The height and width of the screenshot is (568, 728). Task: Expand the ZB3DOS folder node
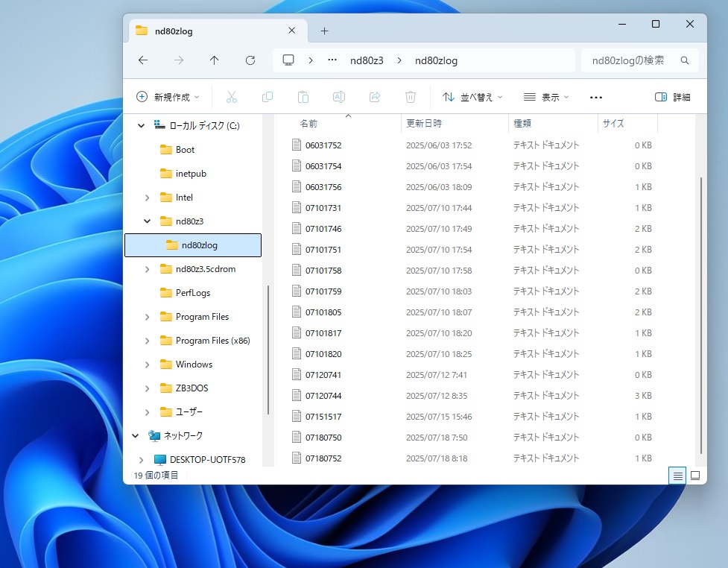click(x=148, y=388)
